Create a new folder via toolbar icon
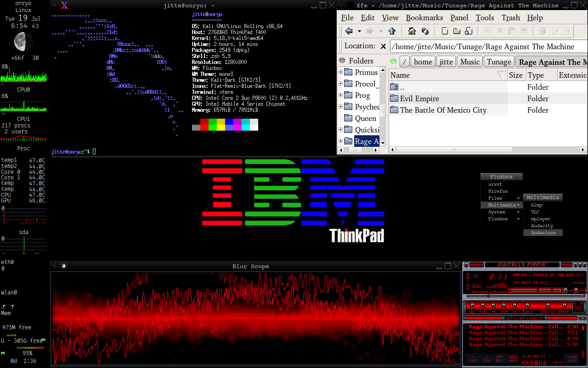The width and height of the screenshot is (588, 368). [x=457, y=31]
